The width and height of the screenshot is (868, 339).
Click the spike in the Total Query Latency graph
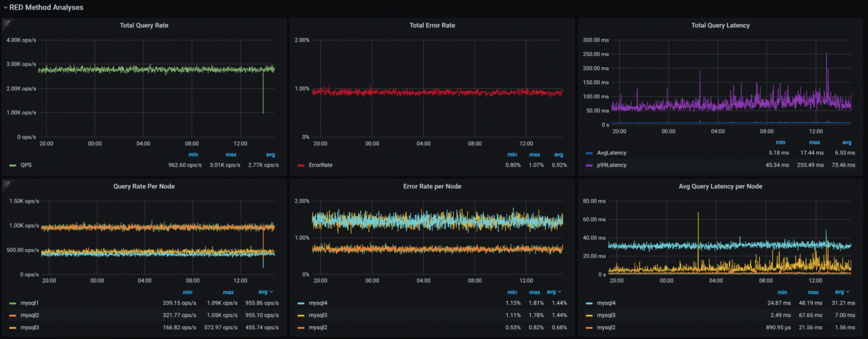pos(827,54)
